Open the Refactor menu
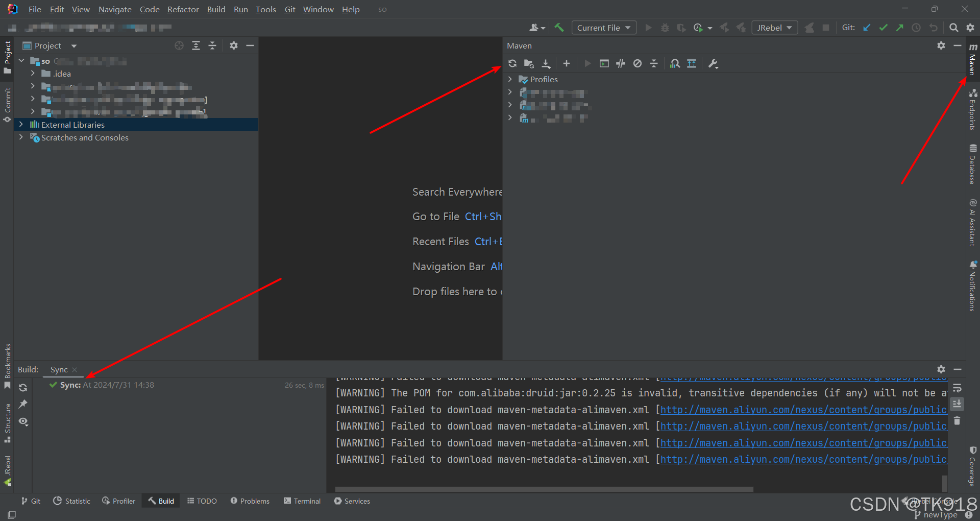 (183, 9)
